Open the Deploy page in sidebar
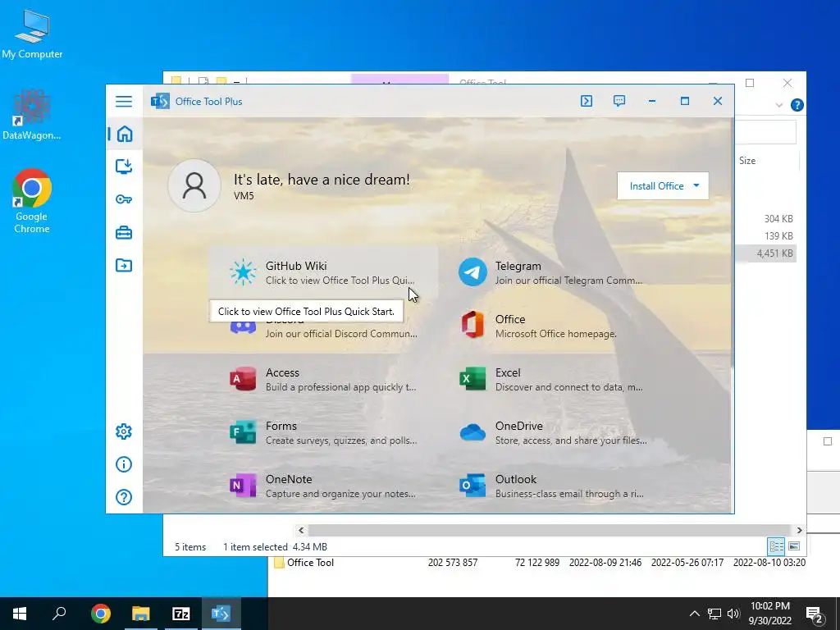This screenshot has width=840, height=630. tap(124, 167)
